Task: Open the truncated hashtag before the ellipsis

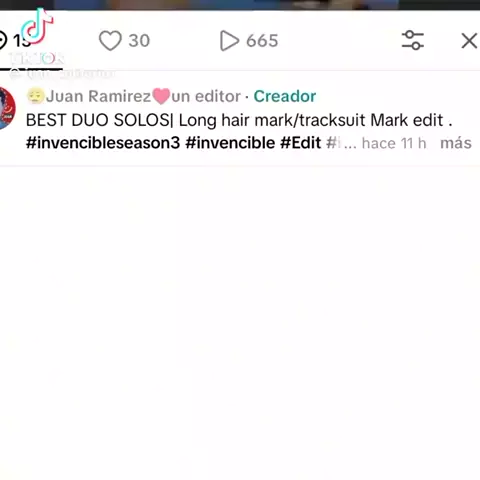Action: pyautogui.click(x=333, y=143)
